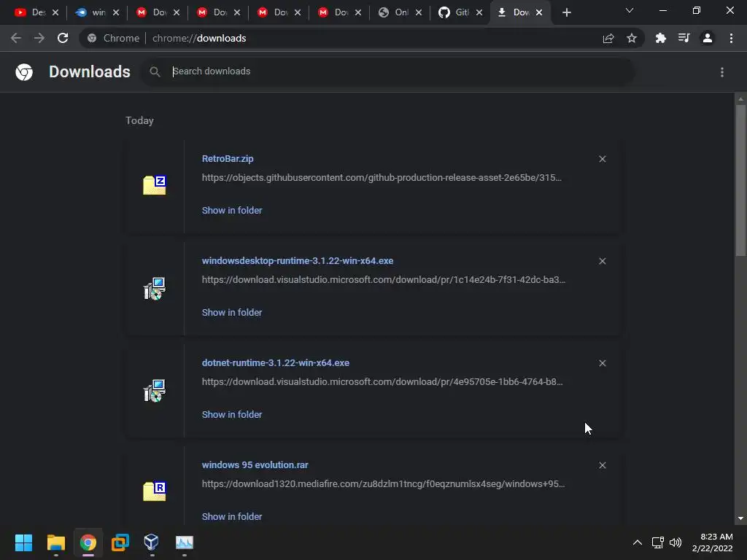The width and height of the screenshot is (747, 560).
Task: Open the clock and date flyout
Action: point(712,542)
